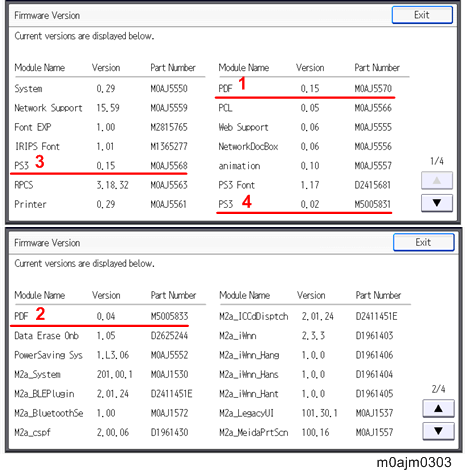Select the Font EXP row
This screenshot has height=472, width=465.
101,127
